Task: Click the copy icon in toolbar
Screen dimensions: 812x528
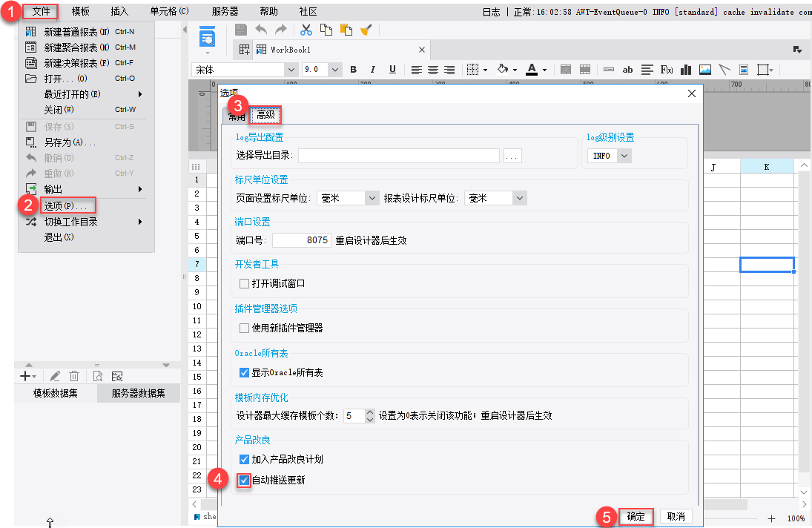Action: [x=326, y=30]
